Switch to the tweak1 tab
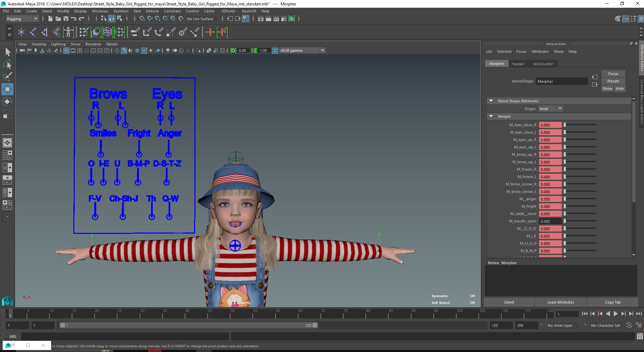This screenshot has height=352, width=644. pyautogui.click(x=518, y=64)
